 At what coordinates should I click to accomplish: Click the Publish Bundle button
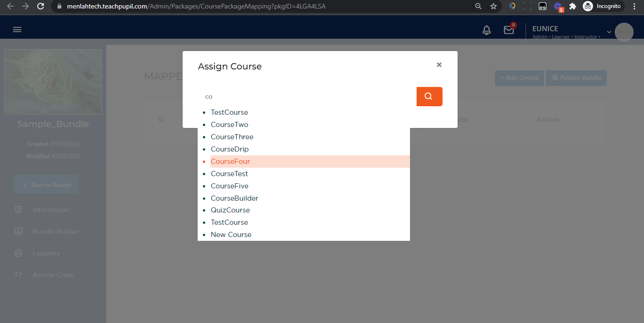(x=576, y=78)
